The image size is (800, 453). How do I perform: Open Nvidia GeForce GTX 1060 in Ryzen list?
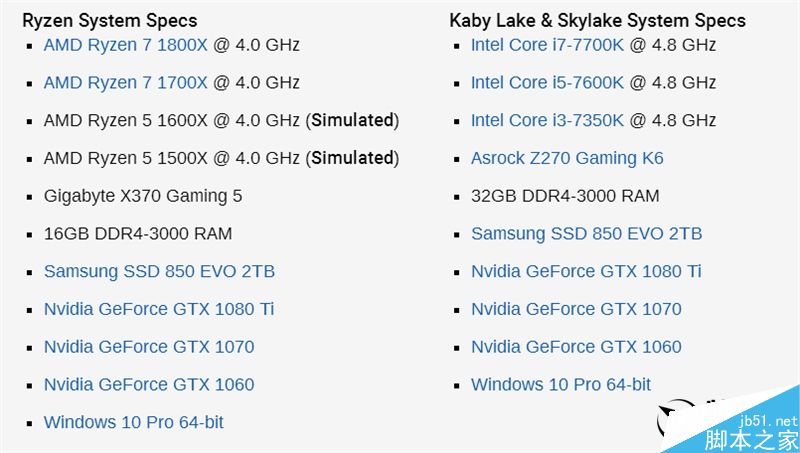[x=149, y=385]
